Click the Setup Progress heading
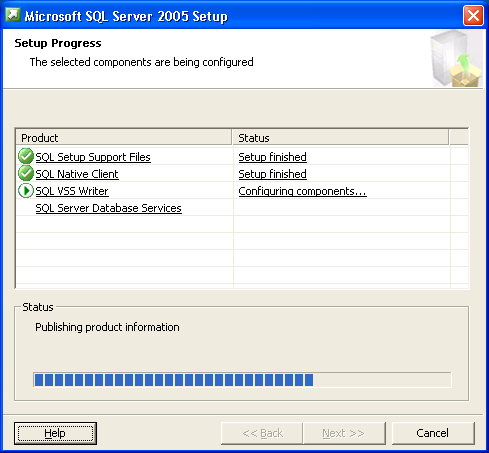The width and height of the screenshot is (489, 453). [x=58, y=43]
